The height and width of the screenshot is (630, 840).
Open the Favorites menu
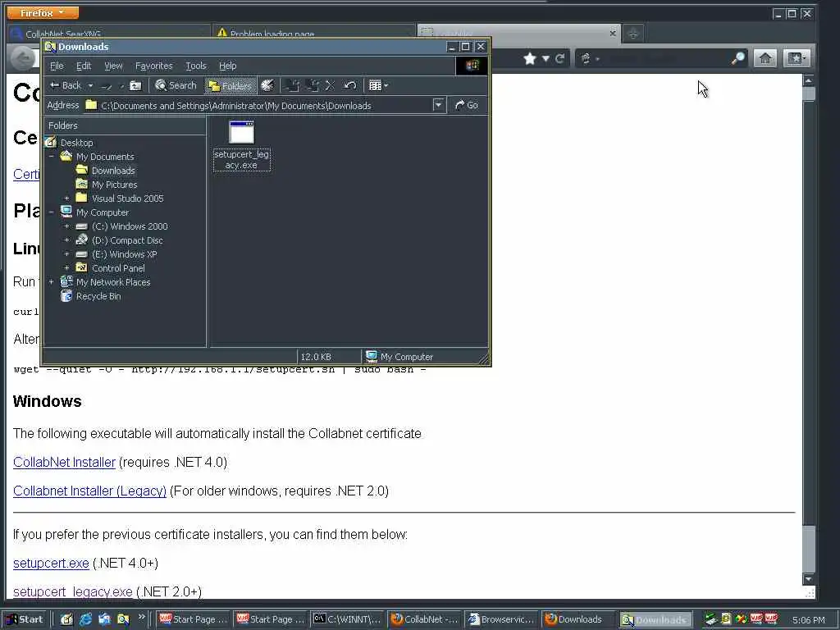[x=153, y=66]
